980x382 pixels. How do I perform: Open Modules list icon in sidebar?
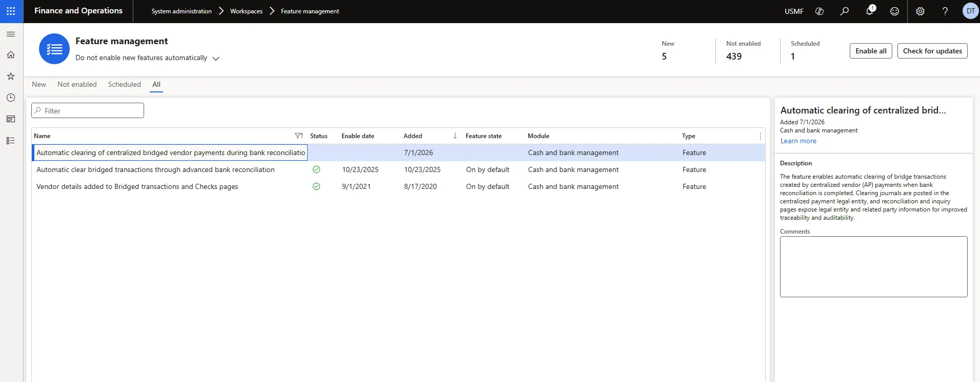pyautogui.click(x=11, y=141)
